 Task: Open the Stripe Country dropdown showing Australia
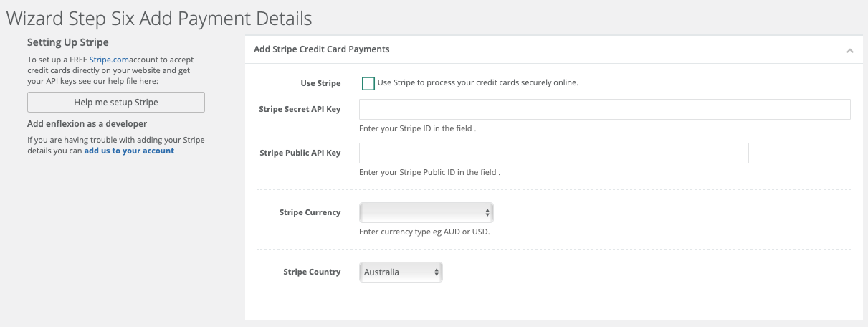coord(401,272)
